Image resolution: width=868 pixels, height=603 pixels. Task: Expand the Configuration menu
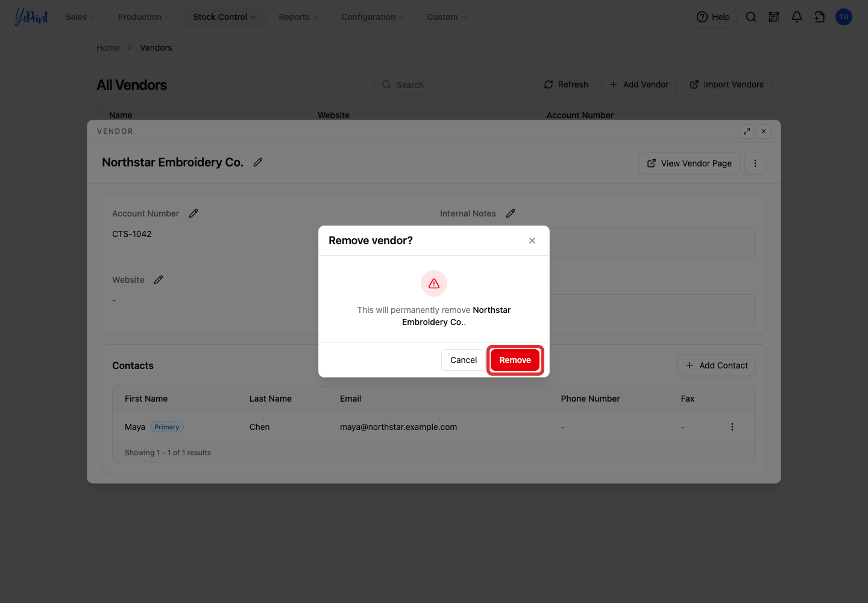pyautogui.click(x=373, y=17)
